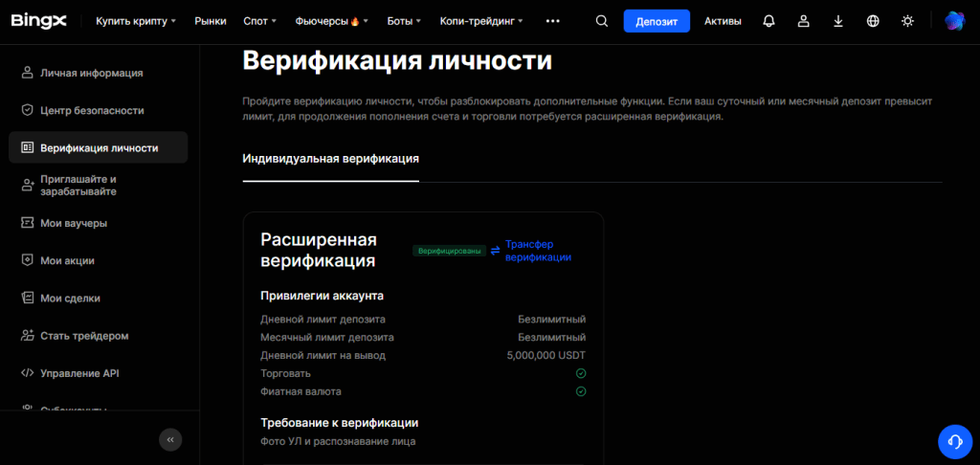This screenshot has width=980, height=465.
Task: Select Индивидуальная верификация tab
Action: click(330, 159)
